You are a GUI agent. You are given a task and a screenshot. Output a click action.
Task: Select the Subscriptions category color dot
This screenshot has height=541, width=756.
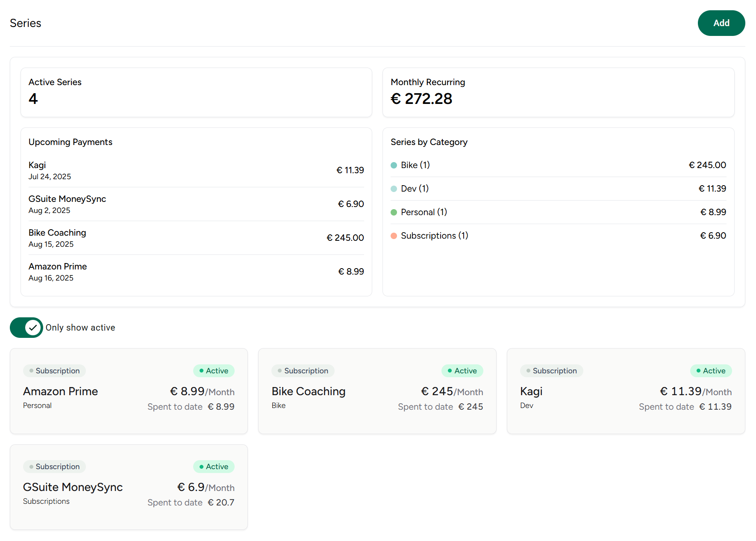(x=394, y=236)
